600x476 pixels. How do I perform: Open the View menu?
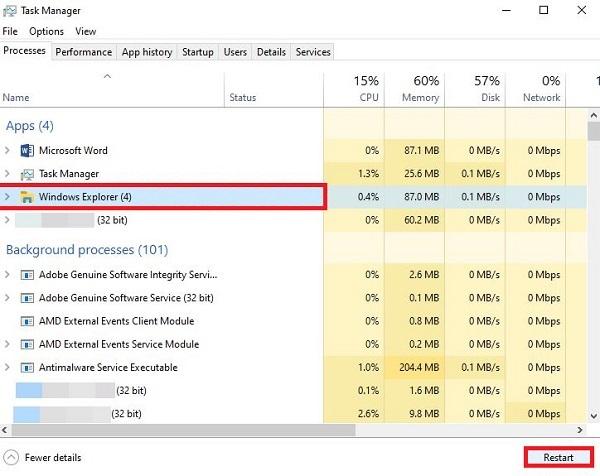[85, 31]
